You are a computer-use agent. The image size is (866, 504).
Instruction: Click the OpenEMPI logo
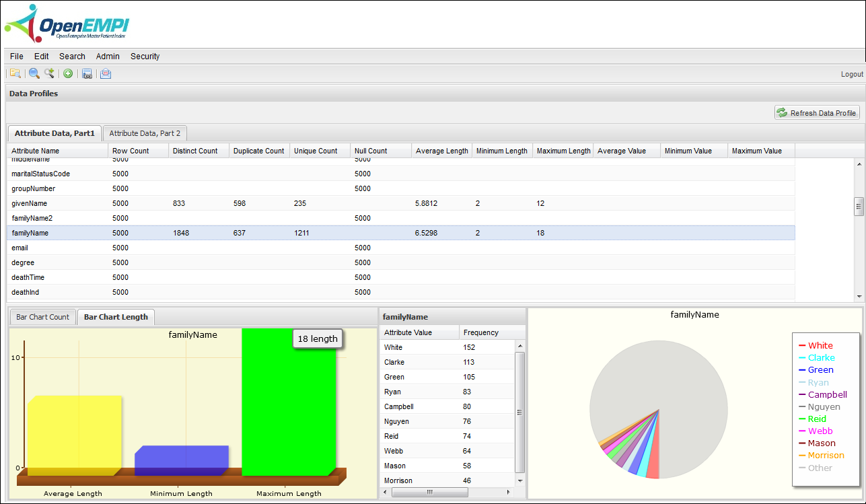(67, 24)
